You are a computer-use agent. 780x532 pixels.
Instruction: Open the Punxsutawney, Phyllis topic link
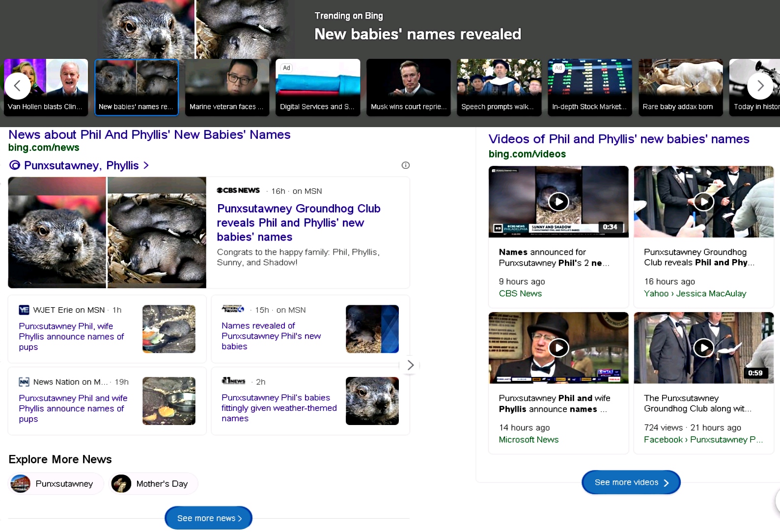[81, 165]
